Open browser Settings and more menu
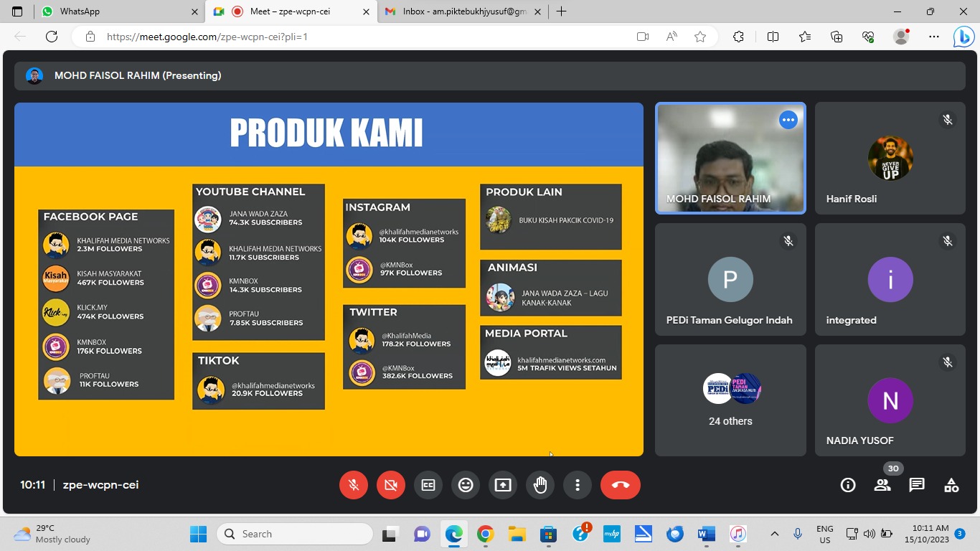 [933, 37]
